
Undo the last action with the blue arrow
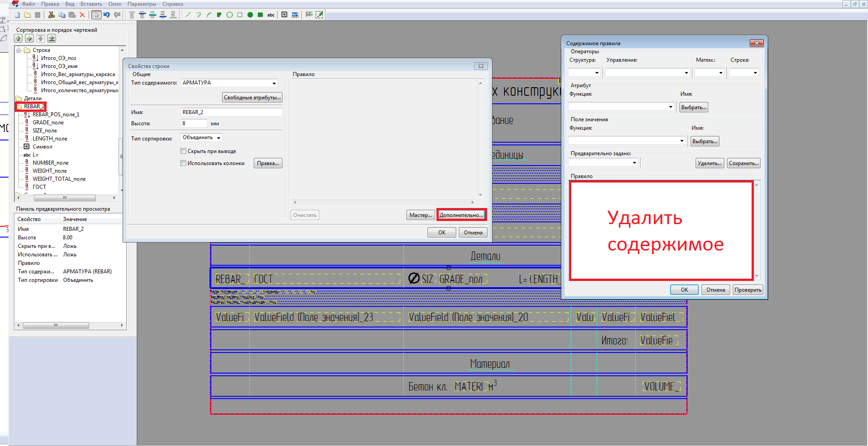(107, 15)
